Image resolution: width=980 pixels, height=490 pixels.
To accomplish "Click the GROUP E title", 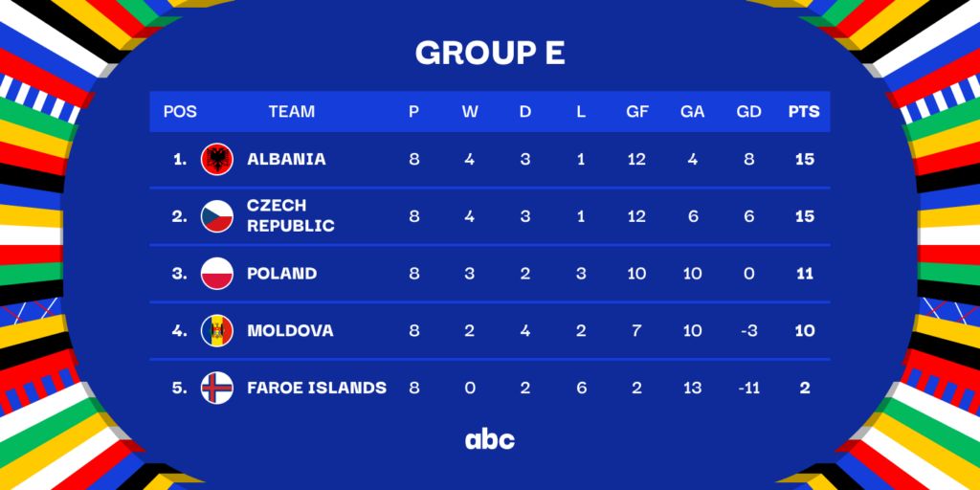I will click(490, 54).
